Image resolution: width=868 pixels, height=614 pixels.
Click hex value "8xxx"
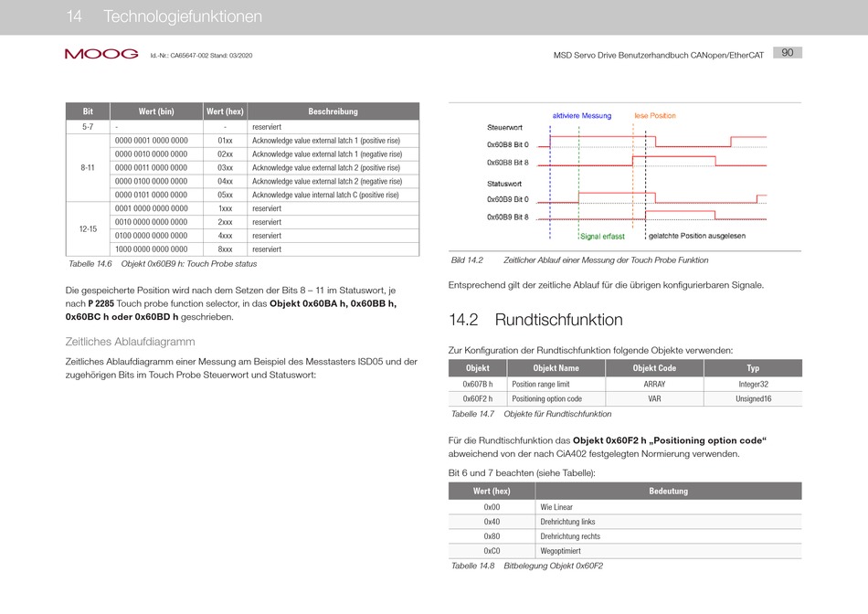coord(225,249)
